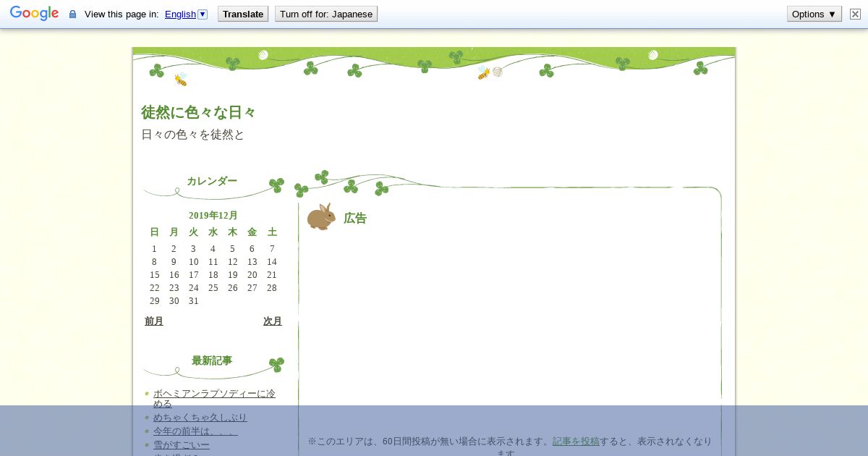Screen dimensions: 868x456
Task: Go to previous month 前月
Action: 154,321
